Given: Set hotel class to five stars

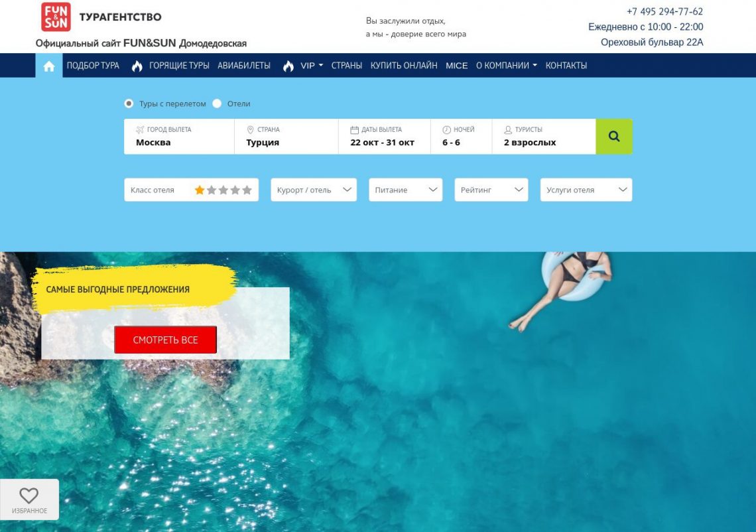Looking at the screenshot, I should coord(247,190).
